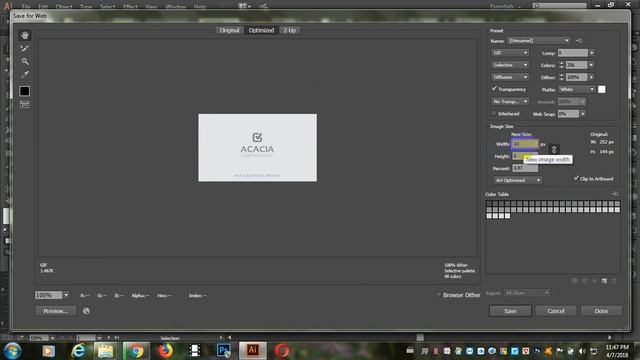Screen dimensions: 640x360
Task: Click the new color icon under Color Table
Action: (x=604, y=281)
